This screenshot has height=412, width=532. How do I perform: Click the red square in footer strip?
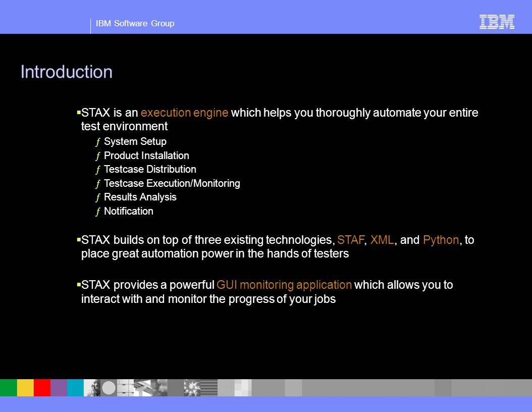point(42,388)
